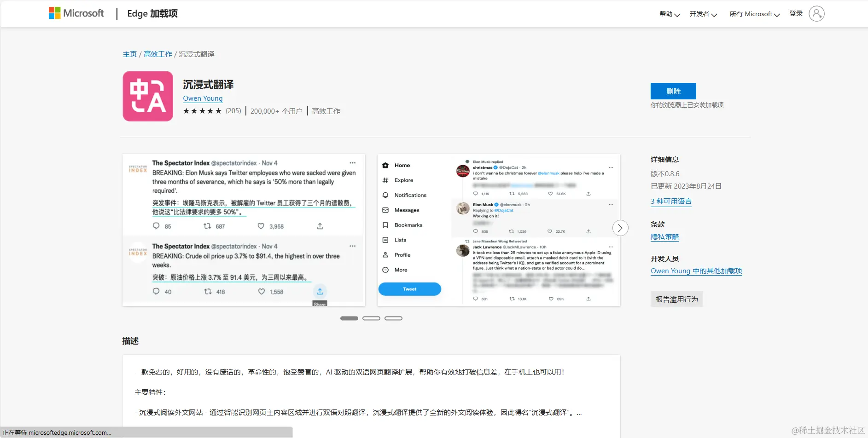Go to 主页 breadcrumb
Viewport: 868px width, 438px height.
point(129,54)
